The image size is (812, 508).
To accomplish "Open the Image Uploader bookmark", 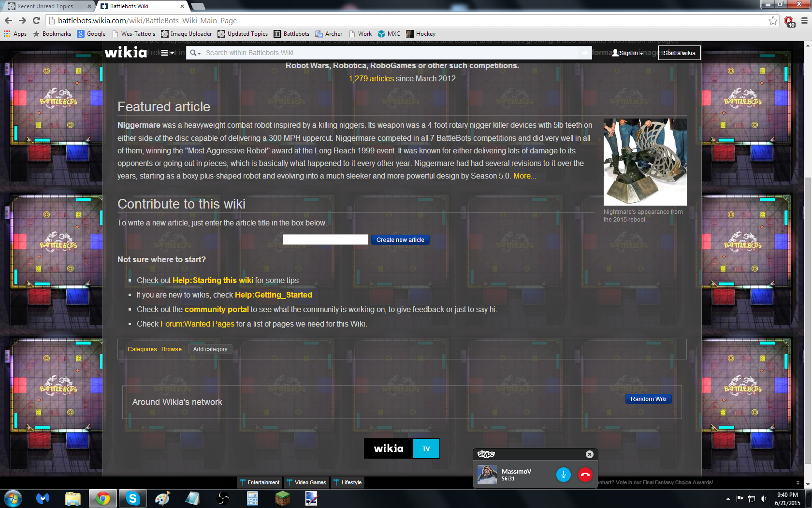I will (x=186, y=34).
